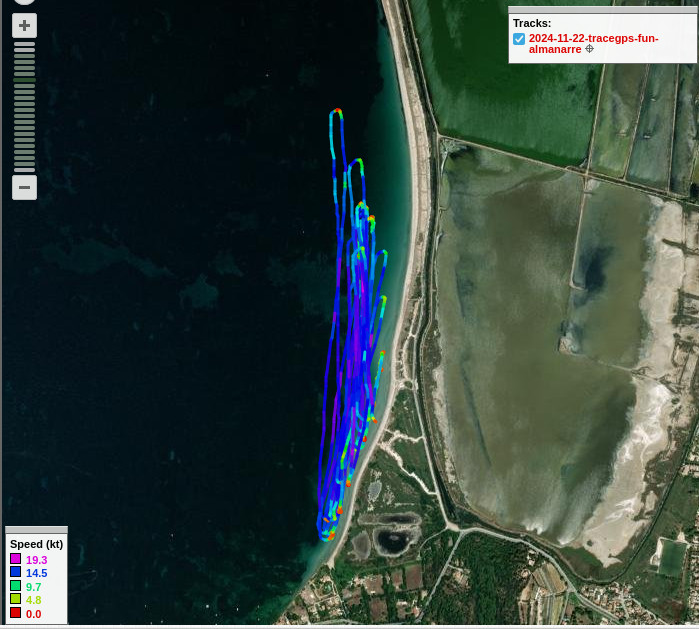The height and width of the screenshot is (629, 699).
Task: Click the zoom out minus button
Action: [24, 187]
